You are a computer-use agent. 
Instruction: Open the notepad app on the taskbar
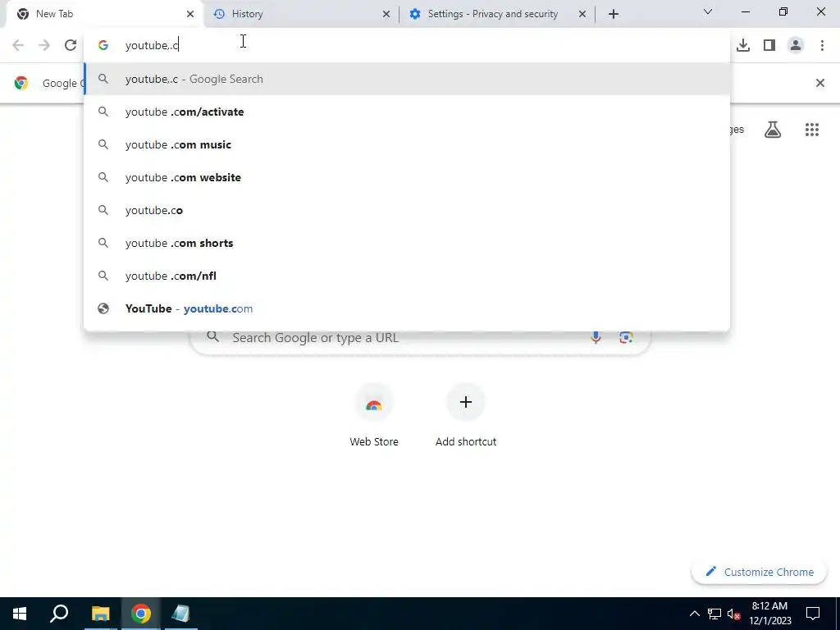point(180,614)
